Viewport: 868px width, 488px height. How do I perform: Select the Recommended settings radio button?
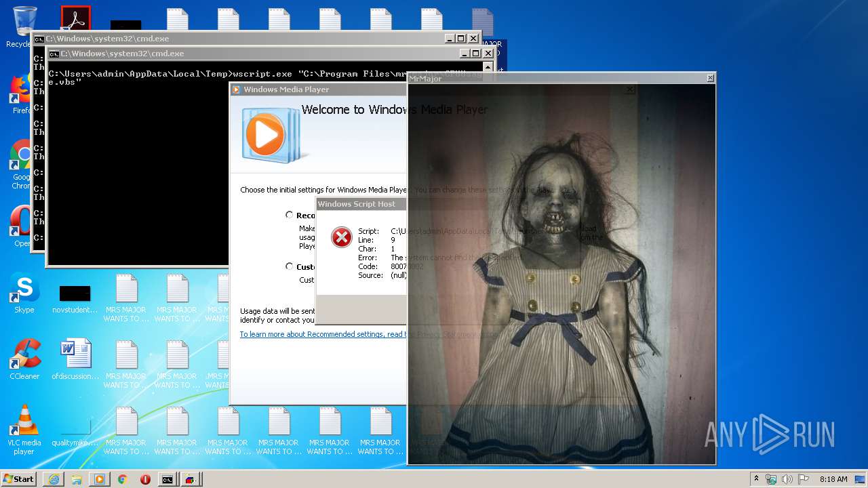290,215
